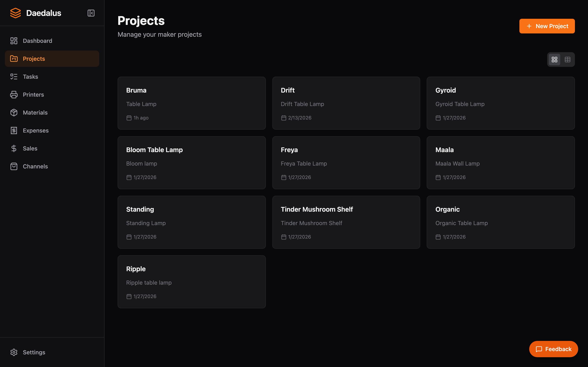Click the New Project button
Image resolution: width=588 pixels, height=367 pixels.
[547, 26]
